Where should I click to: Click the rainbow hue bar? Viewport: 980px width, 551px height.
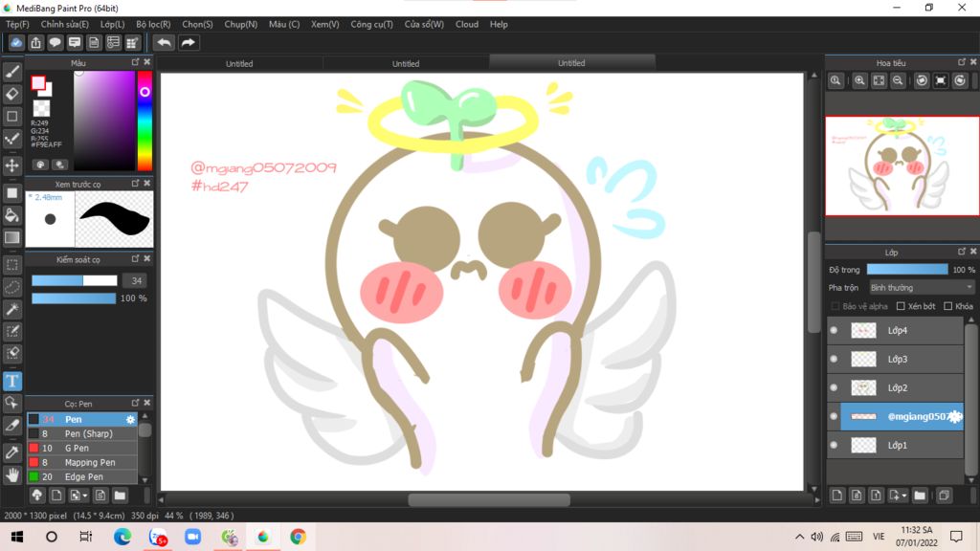pyautogui.click(x=145, y=121)
